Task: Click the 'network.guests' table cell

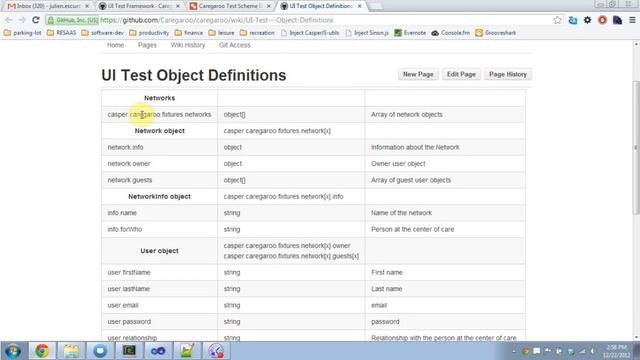Action: click(x=160, y=180)
